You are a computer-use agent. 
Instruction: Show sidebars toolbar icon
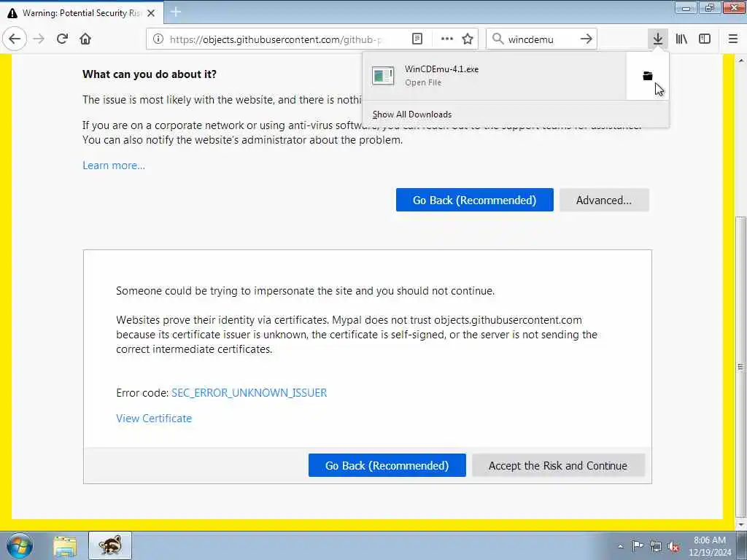tap(705, 39)
